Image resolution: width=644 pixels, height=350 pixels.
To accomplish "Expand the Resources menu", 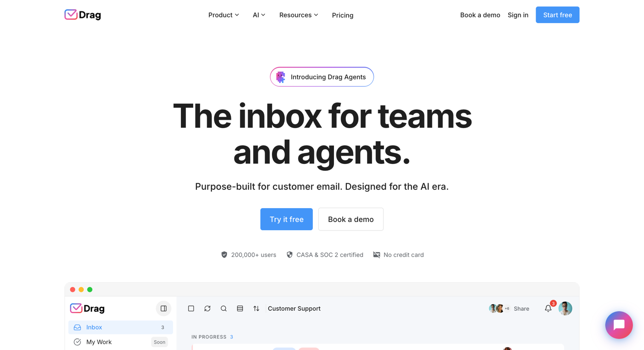I will pos(299,15).
